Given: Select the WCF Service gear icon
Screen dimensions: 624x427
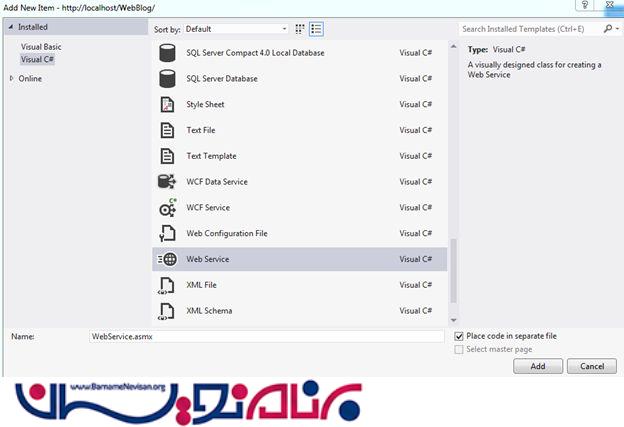Looking at the screenshot, I should [x=167, y=208].
